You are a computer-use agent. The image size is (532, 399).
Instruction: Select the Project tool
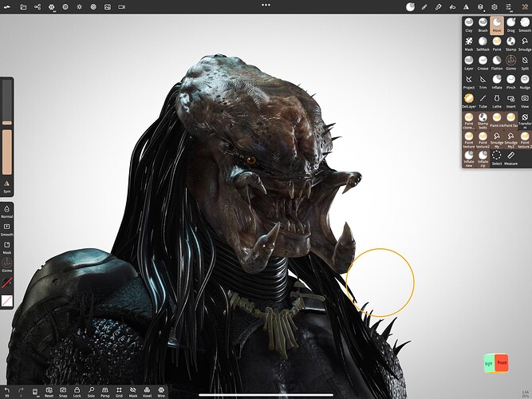click(x=468, y=82)
